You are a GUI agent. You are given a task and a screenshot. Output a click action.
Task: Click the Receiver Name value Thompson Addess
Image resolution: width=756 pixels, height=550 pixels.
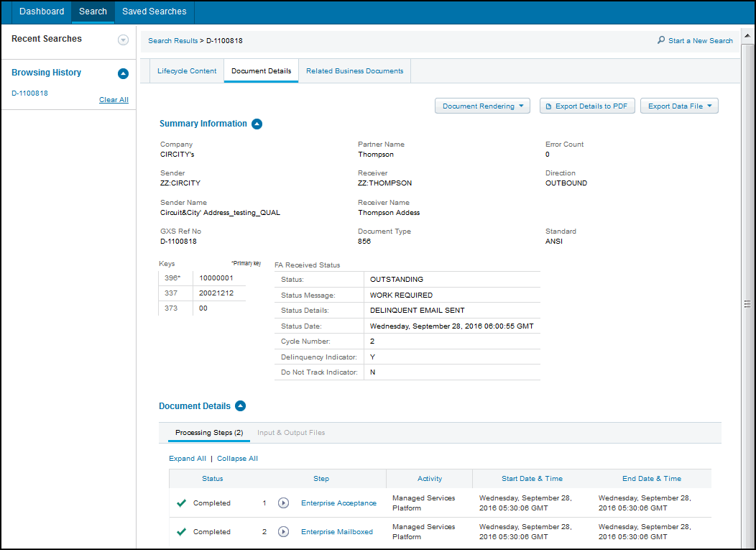click(x=389, y=213)
